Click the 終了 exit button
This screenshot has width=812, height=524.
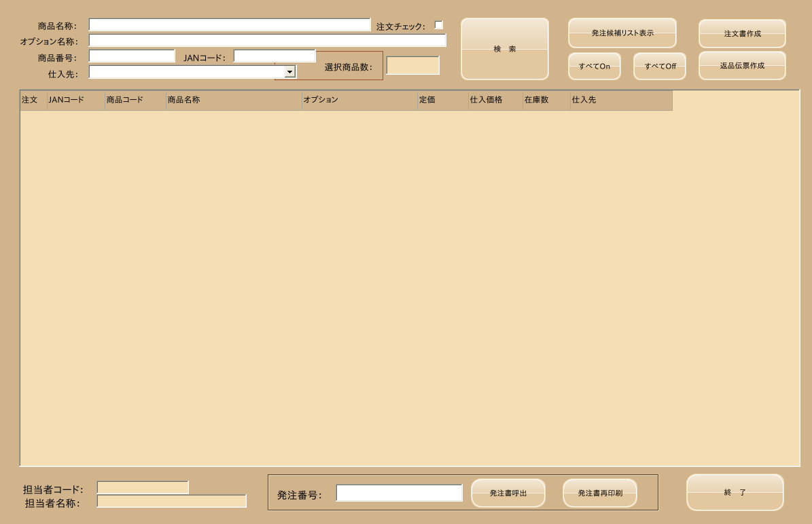point(735,493)
